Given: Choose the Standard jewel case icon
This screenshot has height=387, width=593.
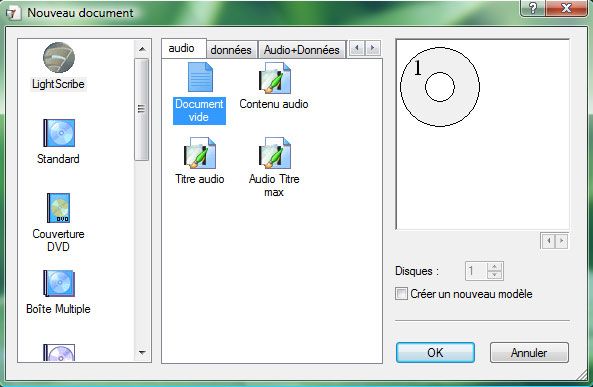Looking at the screenshot, I should coord(59,133).
